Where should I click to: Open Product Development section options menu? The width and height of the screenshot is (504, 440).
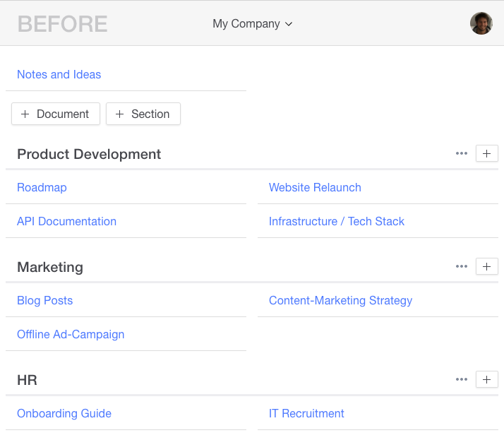pyautogui.click(x=461, y=153)
